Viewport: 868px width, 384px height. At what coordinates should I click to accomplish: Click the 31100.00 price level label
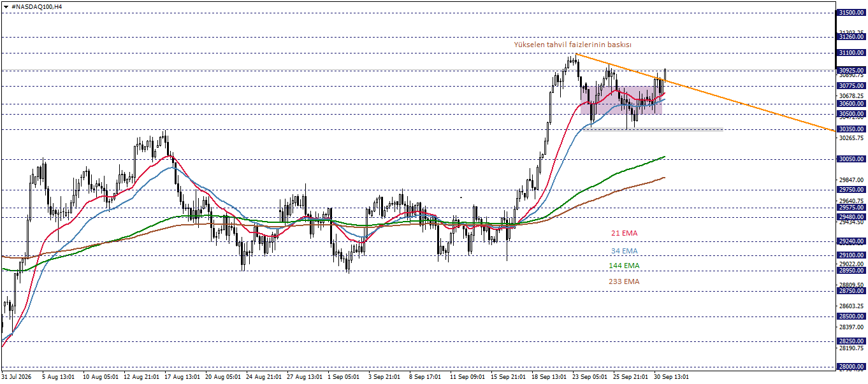(x=852, y=52)
